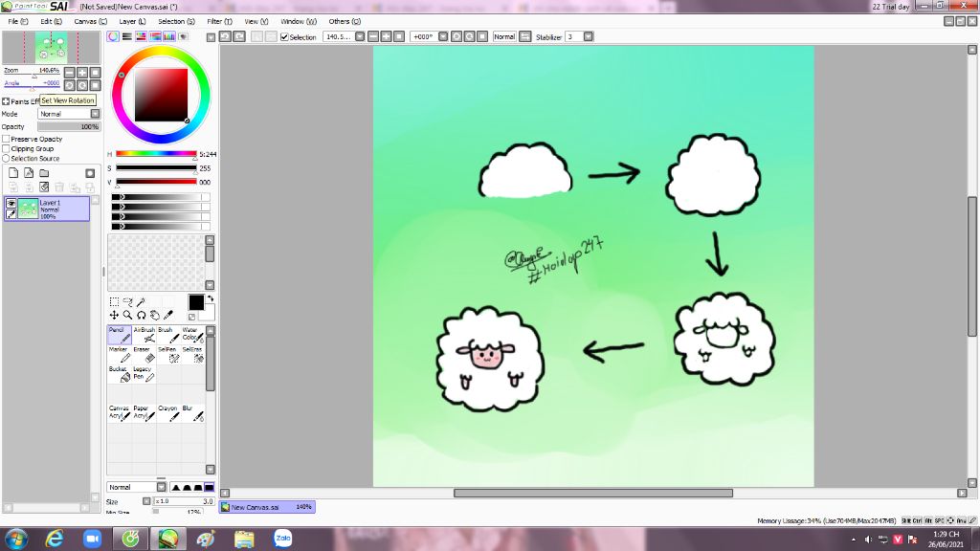Open the Stabilizer value dropdown
The image size is (980, 551).
(x=589, y=37)
